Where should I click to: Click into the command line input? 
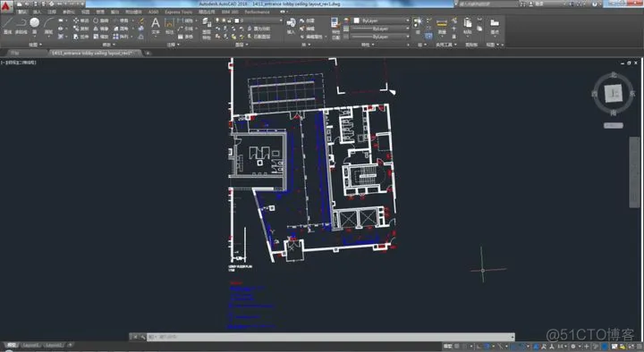(331, 337)
